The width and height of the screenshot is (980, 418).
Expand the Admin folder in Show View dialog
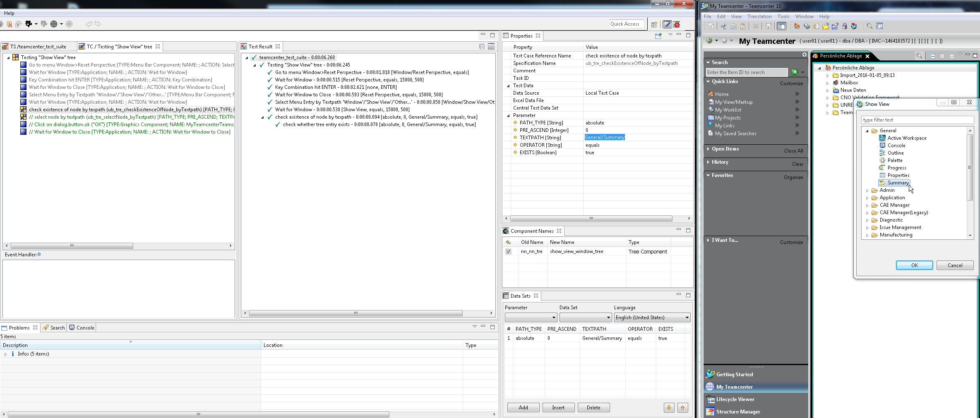click(867, 191)
